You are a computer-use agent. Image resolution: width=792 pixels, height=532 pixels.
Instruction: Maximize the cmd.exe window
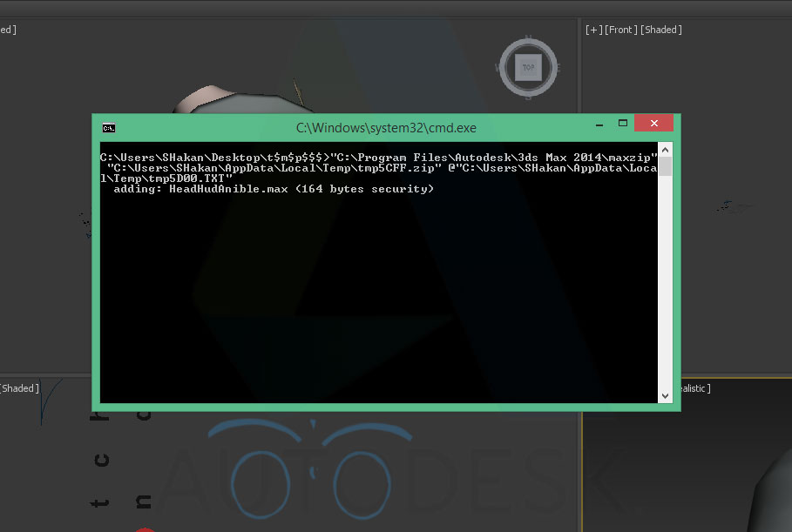coord(623,123)
